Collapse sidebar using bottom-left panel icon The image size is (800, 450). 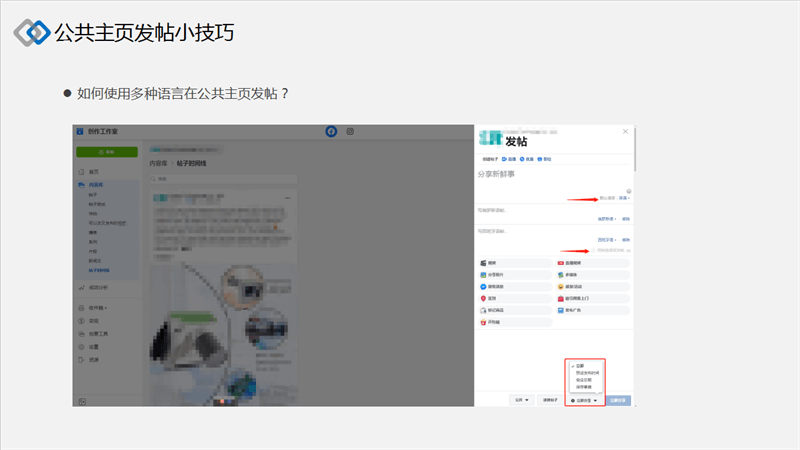(x=82, y=402)
